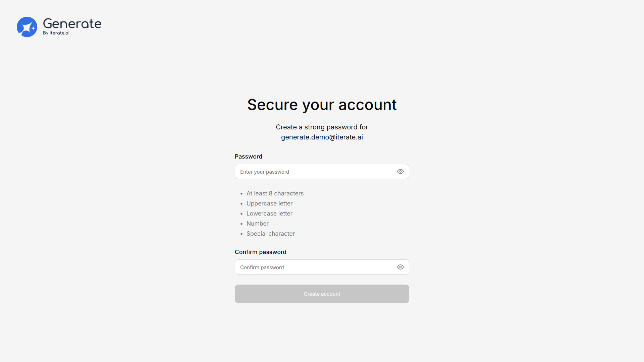Viewport: 644px width, 362px height.
Task: Click the Password field label
Action: coord(248,157)
